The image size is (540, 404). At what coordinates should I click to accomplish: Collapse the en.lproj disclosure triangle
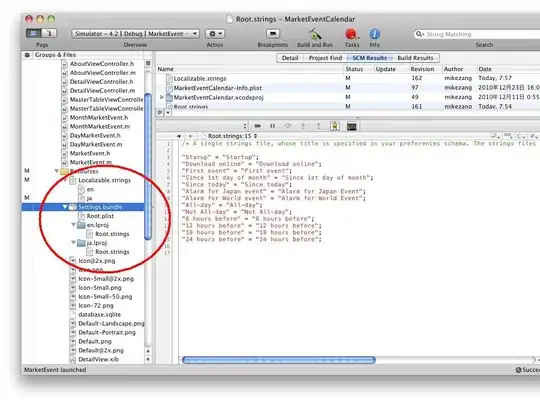pos(73,225)
